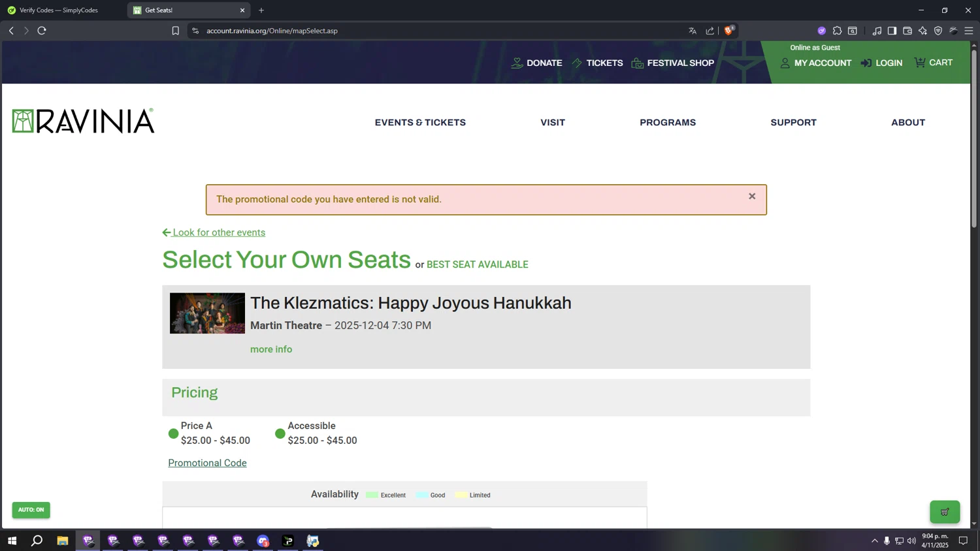Select the Get Seats! browser tab
The image size is (980, 551).
(x=188, y=10)
